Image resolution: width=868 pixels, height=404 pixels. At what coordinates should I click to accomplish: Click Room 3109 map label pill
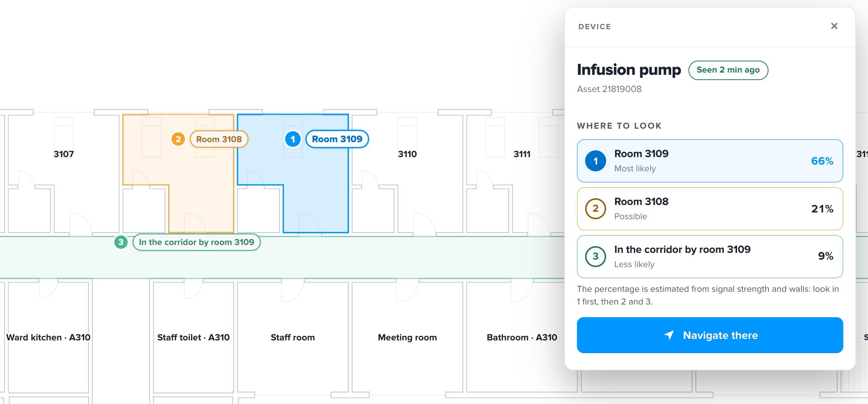[x=337, y=139]
